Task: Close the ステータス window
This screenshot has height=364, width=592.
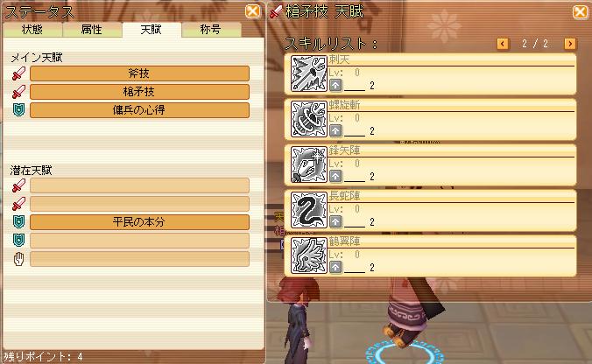Action: pyautogui.click(x=252, y=11)
